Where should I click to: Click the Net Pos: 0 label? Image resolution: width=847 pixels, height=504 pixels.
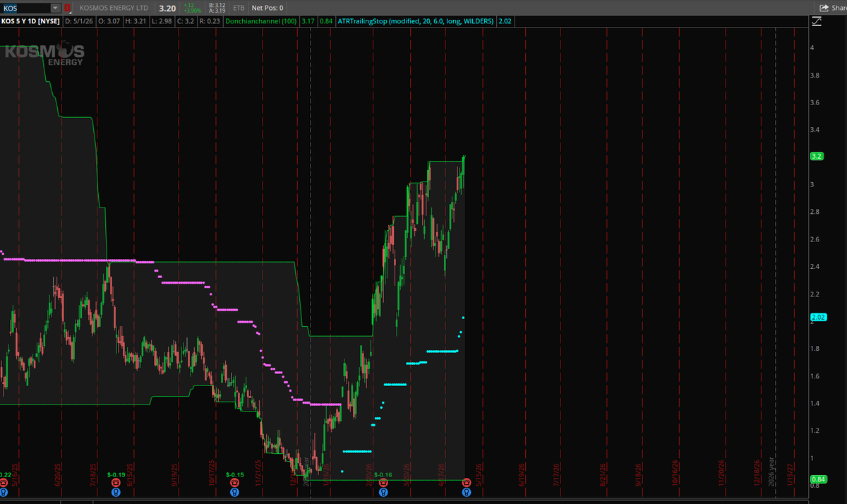coord(268,8)
